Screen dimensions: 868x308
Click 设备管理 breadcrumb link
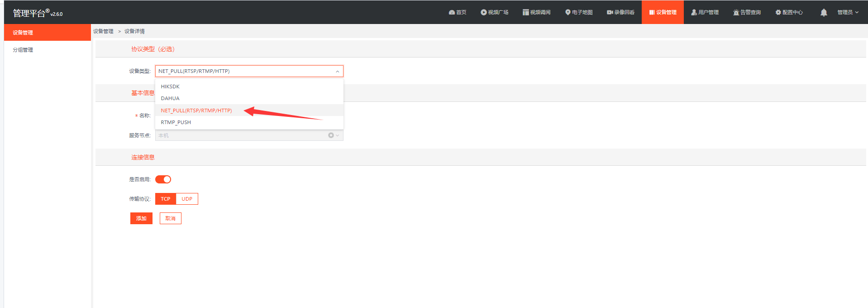pos(103,31)
